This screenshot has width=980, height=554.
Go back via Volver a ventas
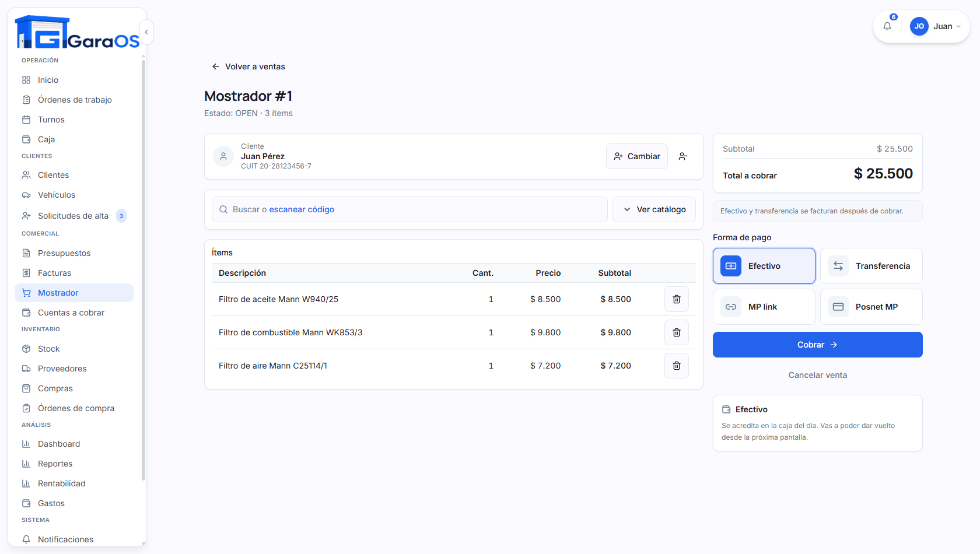(249, 66)
